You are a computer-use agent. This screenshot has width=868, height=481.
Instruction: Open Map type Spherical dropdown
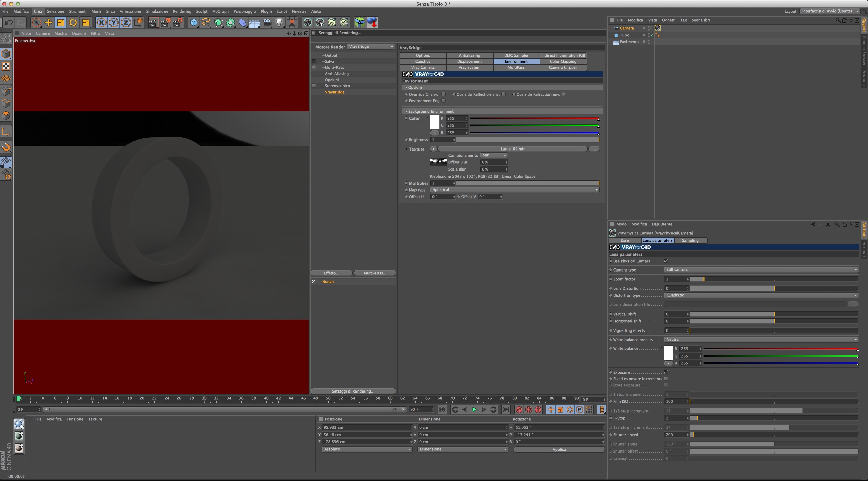pos(514,190)
